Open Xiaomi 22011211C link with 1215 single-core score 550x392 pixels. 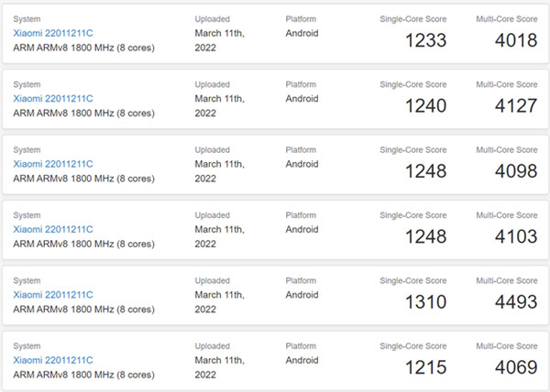click(52, 360)
